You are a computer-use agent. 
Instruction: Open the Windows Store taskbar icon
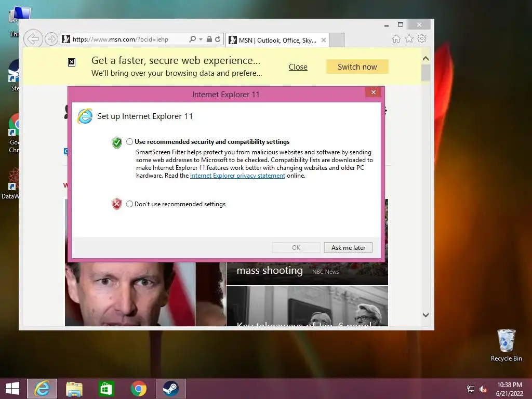[x=106, y=389]
